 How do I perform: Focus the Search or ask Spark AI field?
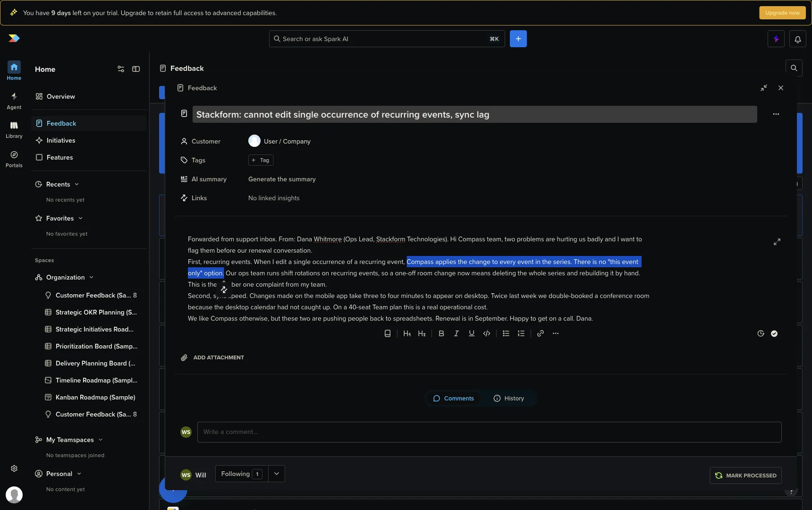pyautogui.click(x=387, y=39)
